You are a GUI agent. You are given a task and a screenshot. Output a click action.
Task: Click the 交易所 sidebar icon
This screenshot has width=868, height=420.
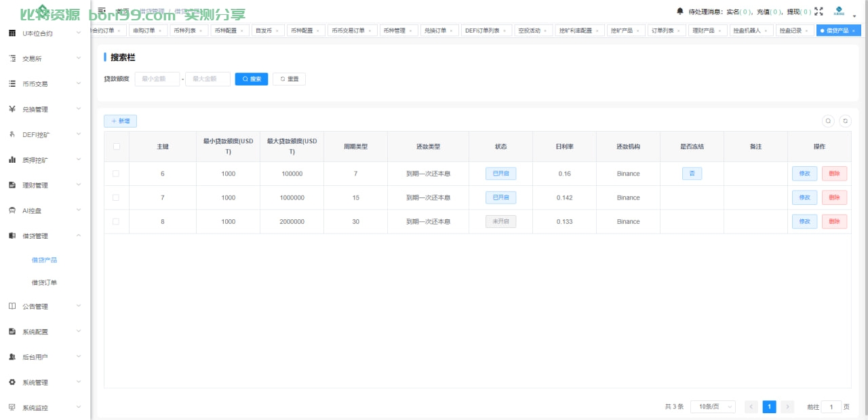click(12, 58)
